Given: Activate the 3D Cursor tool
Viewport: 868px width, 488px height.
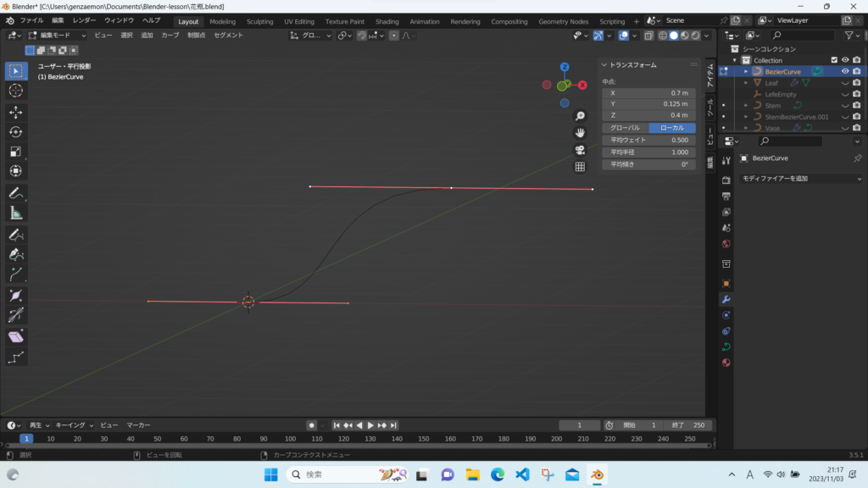Looking at the screenshot, I should 16,91.
